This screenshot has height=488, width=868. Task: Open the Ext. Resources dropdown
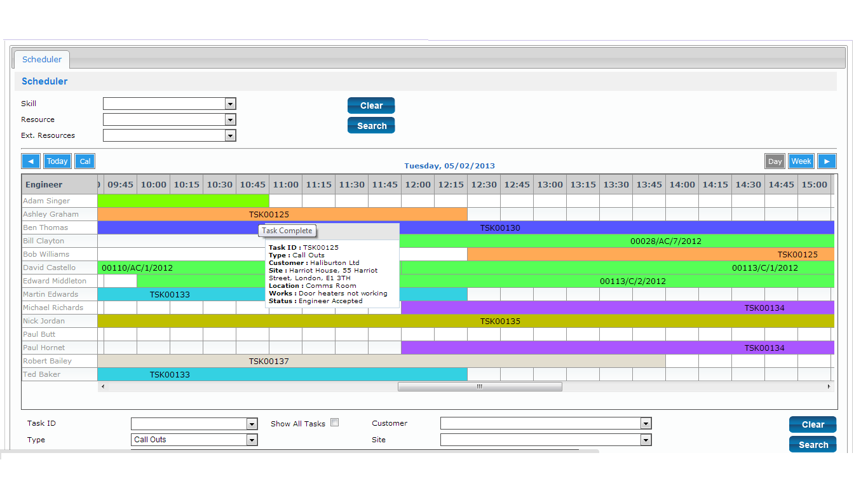(231, 135)
